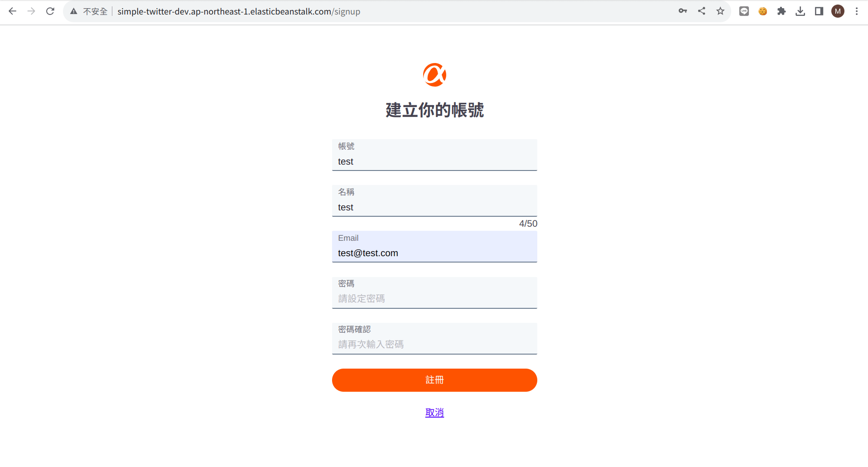Click the Email field containing test@test.com
The image size is (868, 467).
[434, 247]
